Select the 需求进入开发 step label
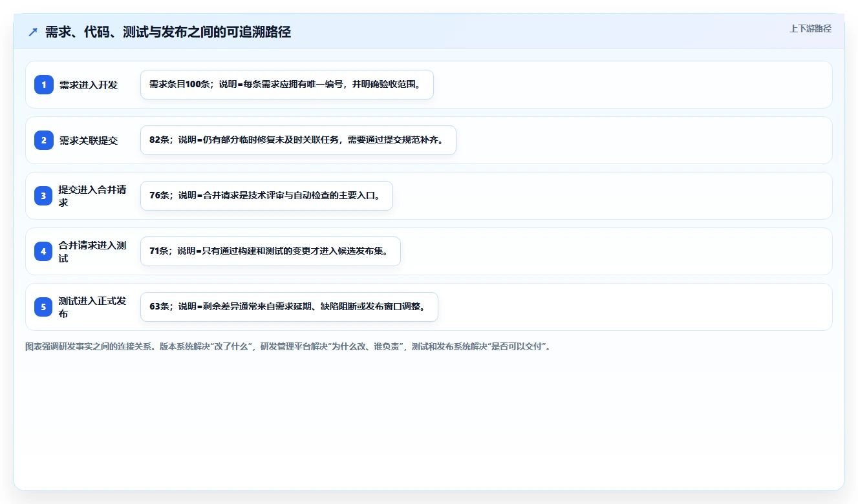858x504 pixels. click(x=89, y=85)
